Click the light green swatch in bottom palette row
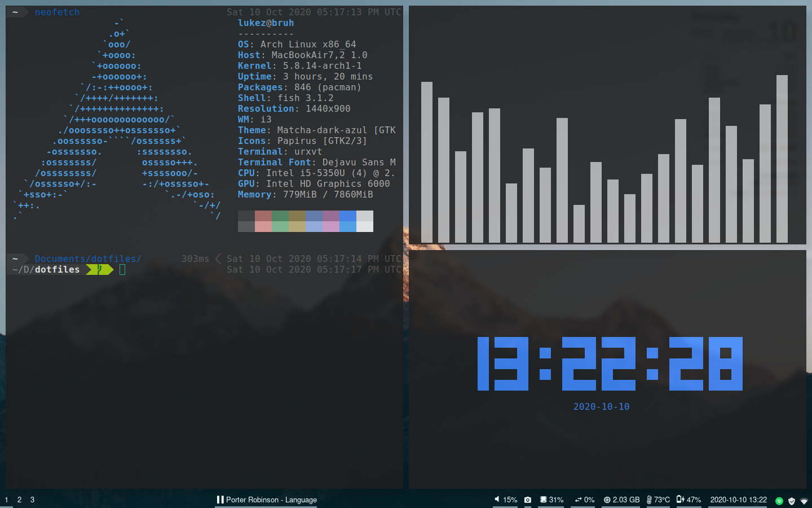812x508 pixels. 280,226
